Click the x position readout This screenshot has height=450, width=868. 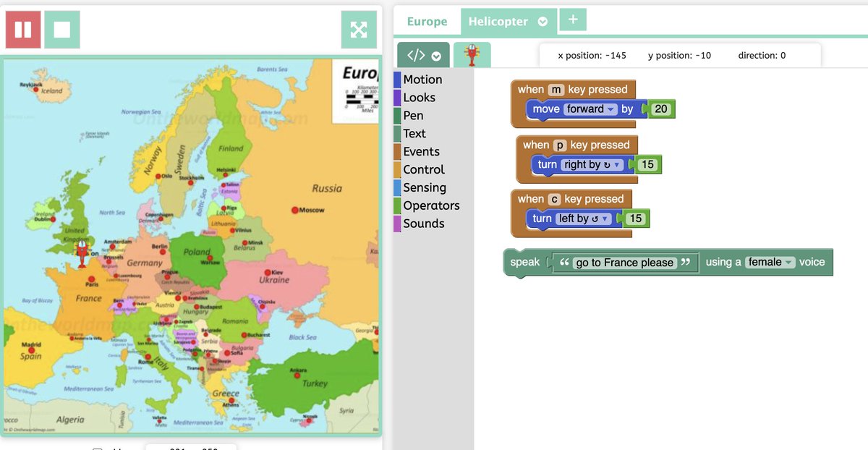(592, 56)
